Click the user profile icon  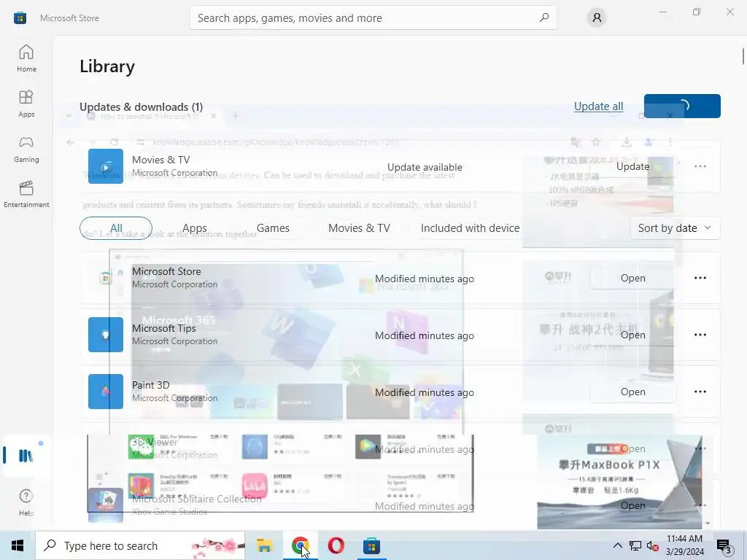tap(597, 18)
